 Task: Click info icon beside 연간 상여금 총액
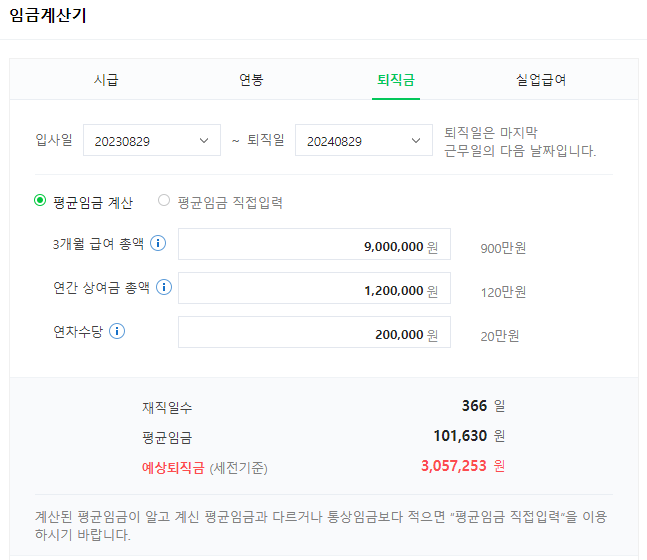[164, 287]
